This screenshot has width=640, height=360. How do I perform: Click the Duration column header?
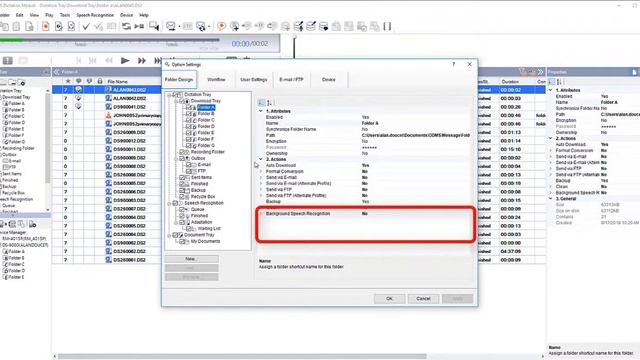510,81
